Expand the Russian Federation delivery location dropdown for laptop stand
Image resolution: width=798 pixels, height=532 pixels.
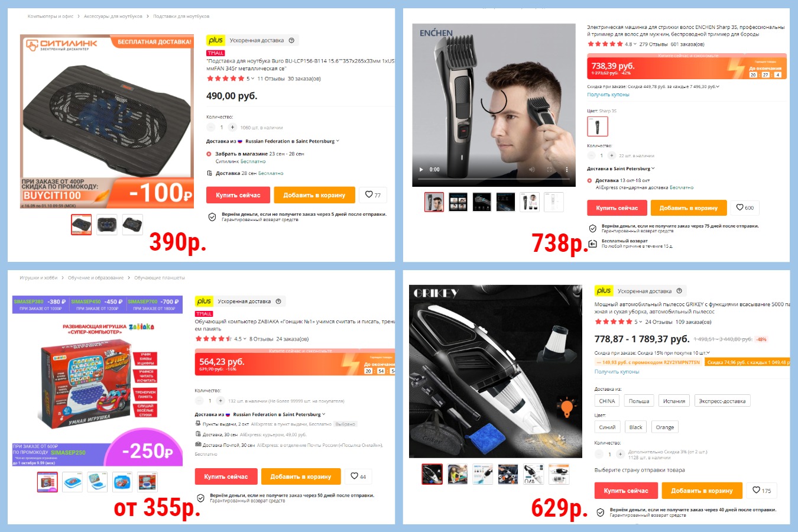click(292, 141)
